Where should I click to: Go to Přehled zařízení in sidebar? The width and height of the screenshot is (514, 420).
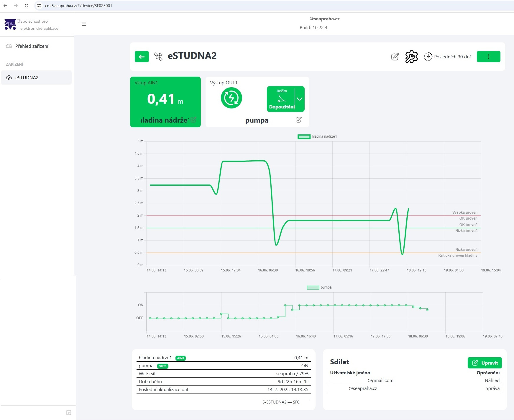click(32, 46)
